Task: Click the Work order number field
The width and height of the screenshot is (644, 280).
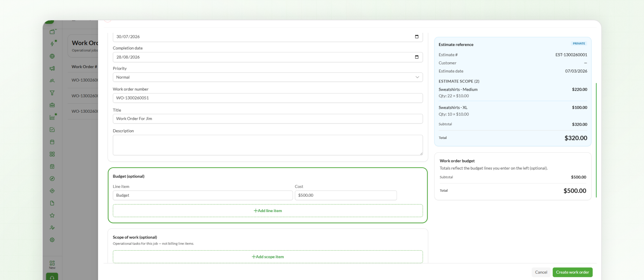Action: [268, 98]
